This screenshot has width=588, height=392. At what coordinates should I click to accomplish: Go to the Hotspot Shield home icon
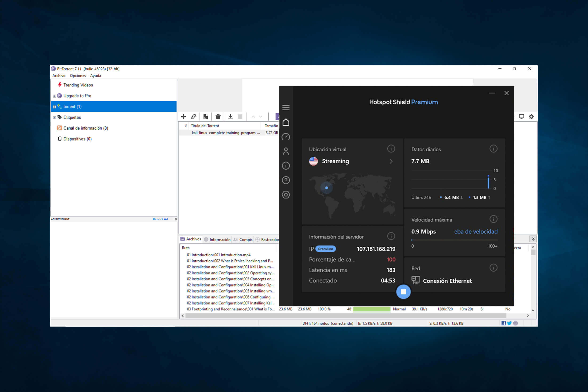[x=286, y=122]
